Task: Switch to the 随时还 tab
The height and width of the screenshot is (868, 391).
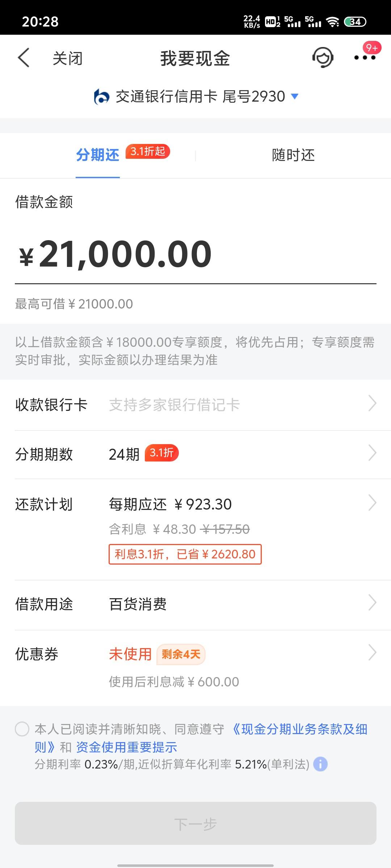Action: (x=293, y=155)
